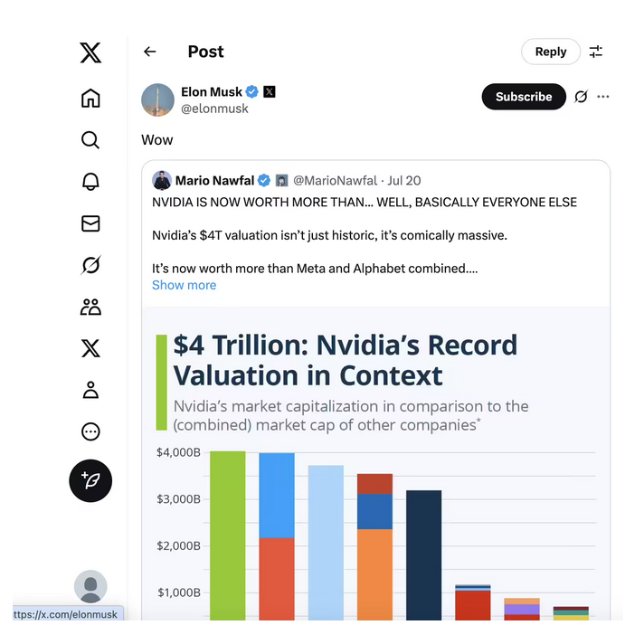
Task: Open the Profile person icon
Action: [90, 390]
